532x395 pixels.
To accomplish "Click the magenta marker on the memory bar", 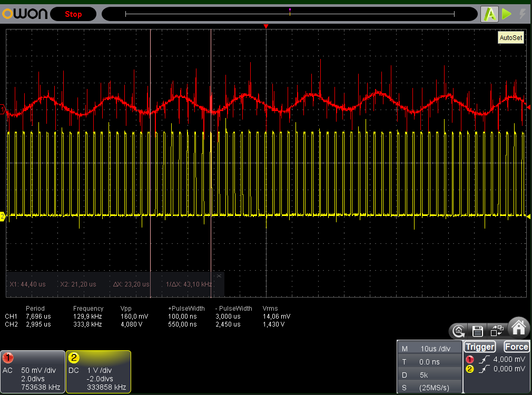I will point(290,11).
